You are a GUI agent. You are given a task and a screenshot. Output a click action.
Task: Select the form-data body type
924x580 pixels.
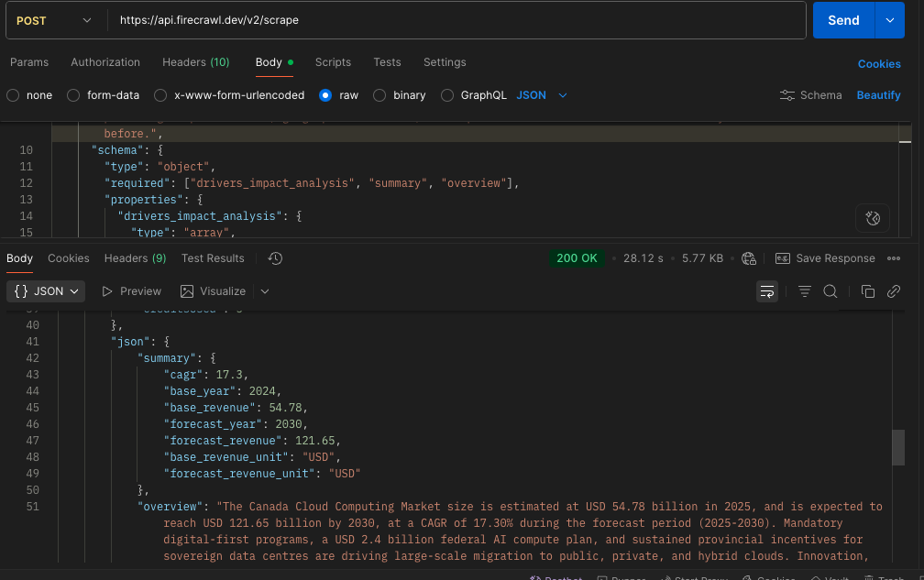coord(74,95)
